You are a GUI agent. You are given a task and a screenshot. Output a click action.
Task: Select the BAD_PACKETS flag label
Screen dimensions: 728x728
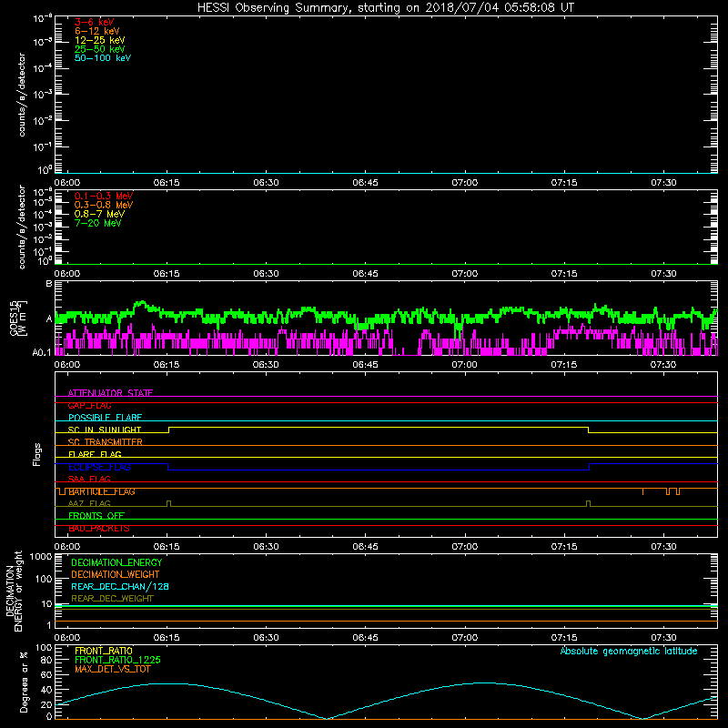pyautogui.click(x=99, y=529)
